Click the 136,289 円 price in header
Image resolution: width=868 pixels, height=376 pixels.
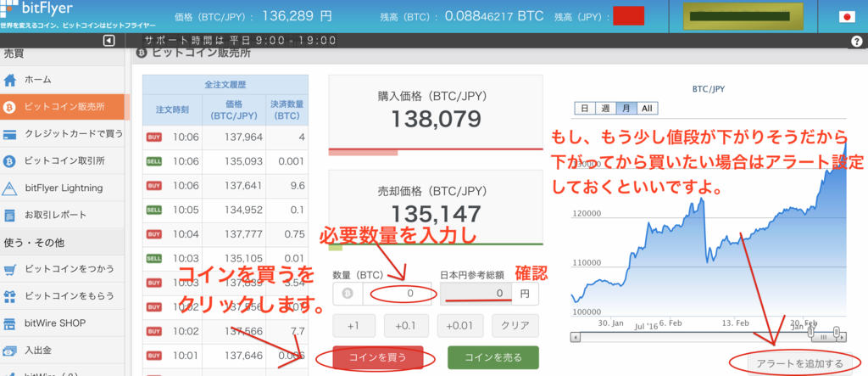298,15
